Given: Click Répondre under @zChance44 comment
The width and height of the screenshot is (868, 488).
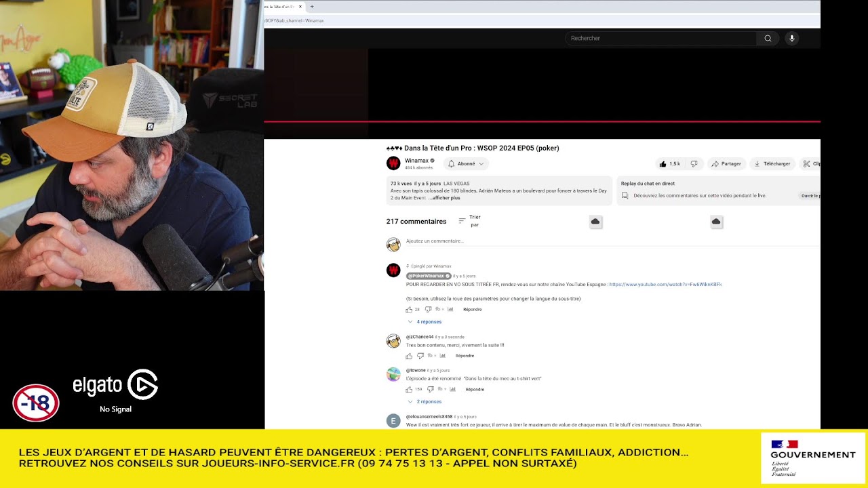Looking at the screenshot, I should (x=465, y=356).
